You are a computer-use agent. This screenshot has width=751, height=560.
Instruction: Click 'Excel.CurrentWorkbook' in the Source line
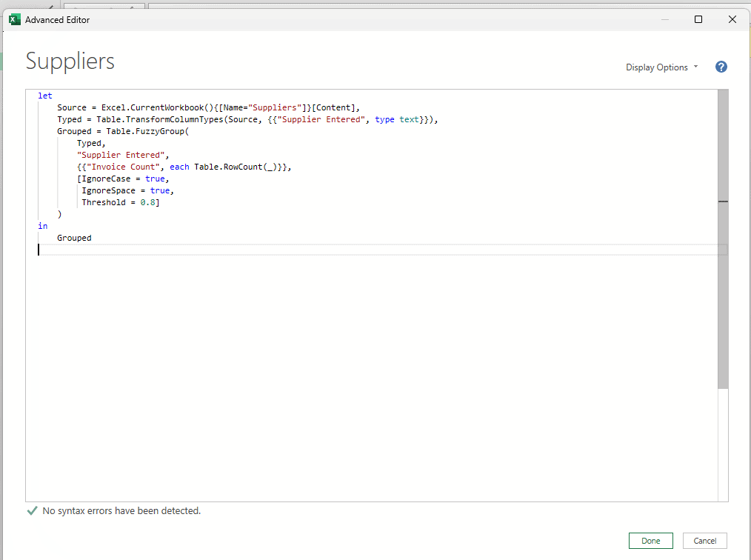pyautogui.click(x=153, y=108)
